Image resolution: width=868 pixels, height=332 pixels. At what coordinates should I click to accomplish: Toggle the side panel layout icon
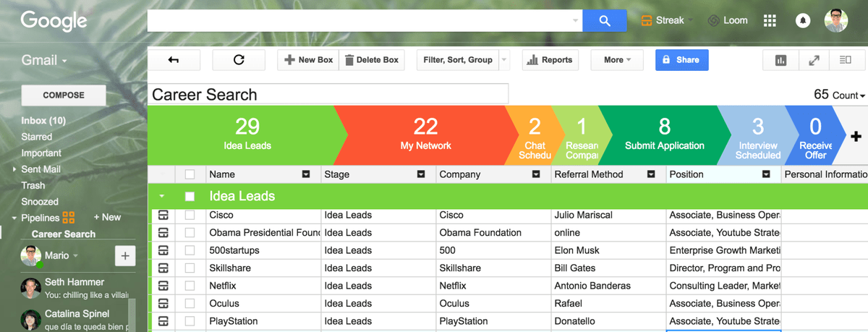(x=845, y=60)
